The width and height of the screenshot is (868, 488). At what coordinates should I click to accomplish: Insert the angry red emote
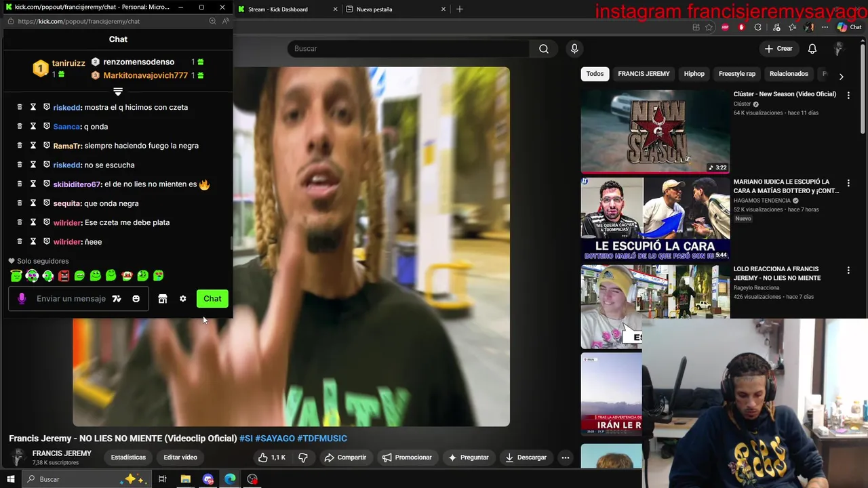click(64, 276)
